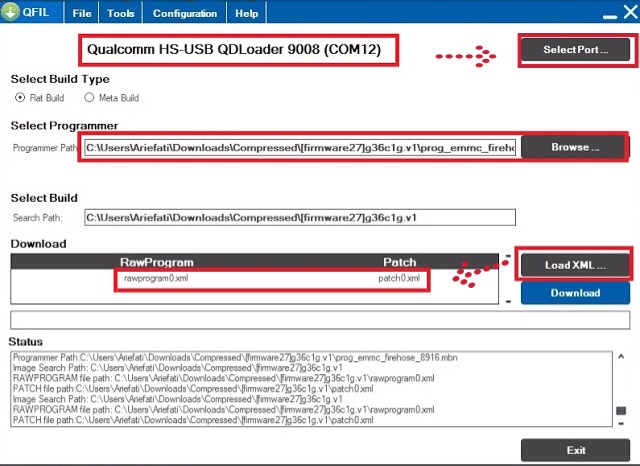Start flashing with the Download button
The image size is (640, 466).
[x=575, y=293]
